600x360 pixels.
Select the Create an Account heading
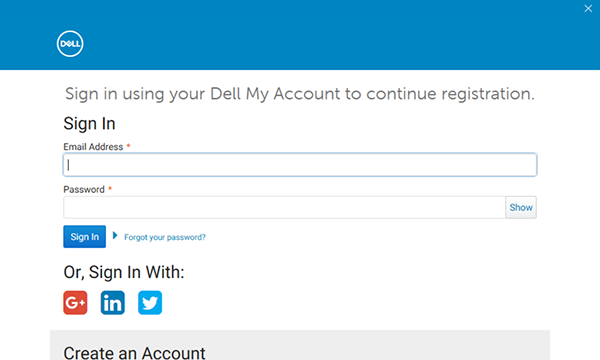click(x=134, y=353)
